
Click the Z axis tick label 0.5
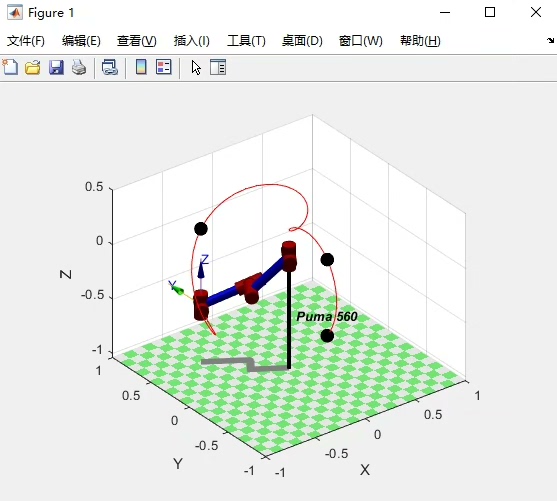(x=94, y=187)
